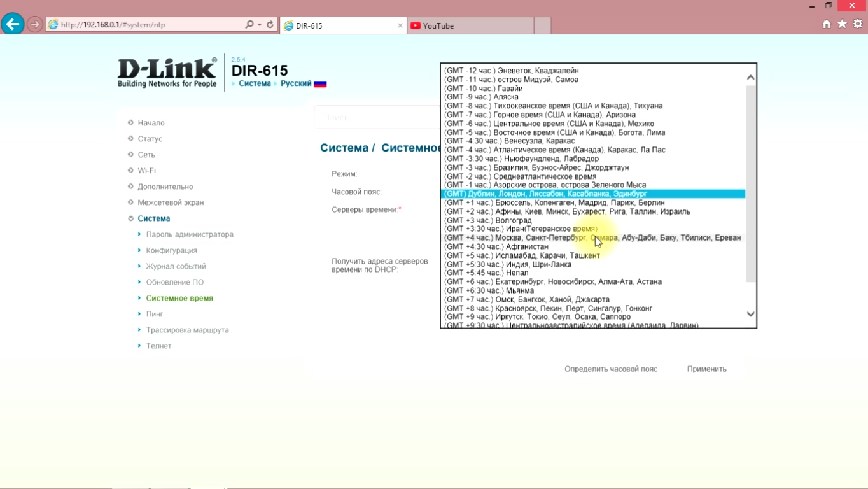Open the Начало menu item

151,123
